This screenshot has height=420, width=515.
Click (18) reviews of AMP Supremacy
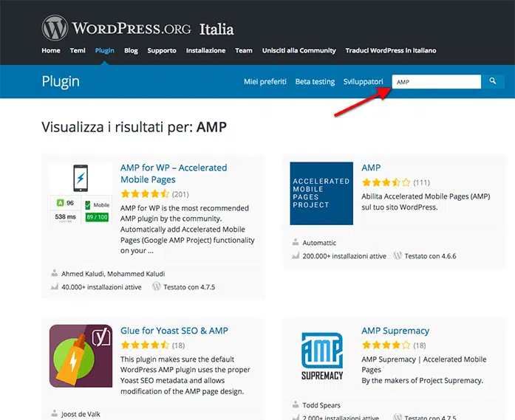[420, 345]
